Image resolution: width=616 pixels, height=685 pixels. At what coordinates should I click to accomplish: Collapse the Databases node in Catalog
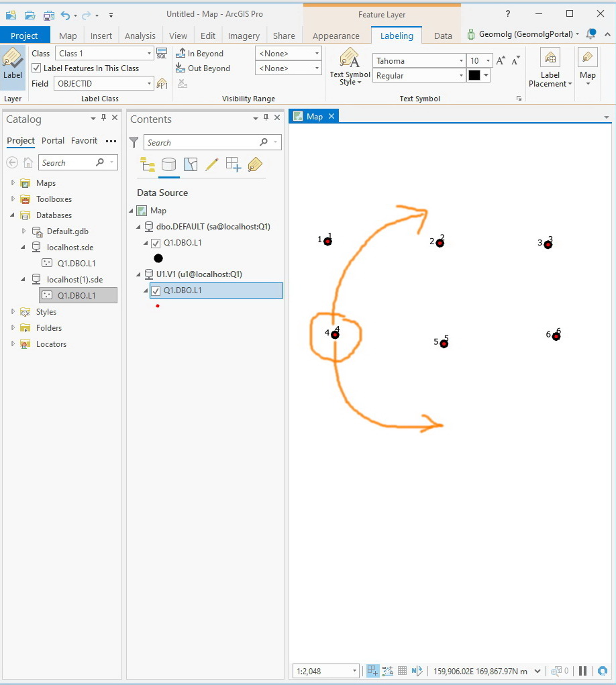pos(13,215)
